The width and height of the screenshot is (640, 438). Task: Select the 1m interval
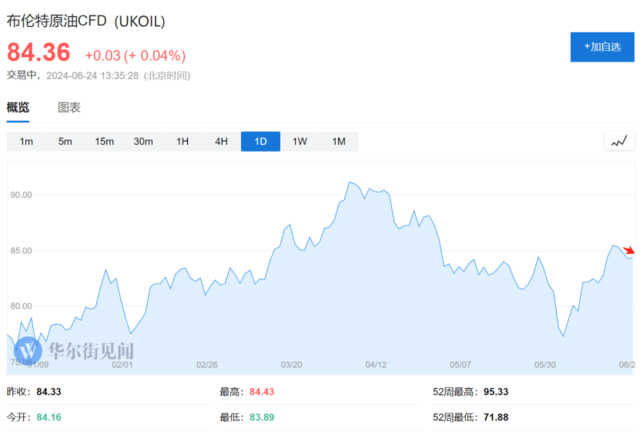click(26, 141)
